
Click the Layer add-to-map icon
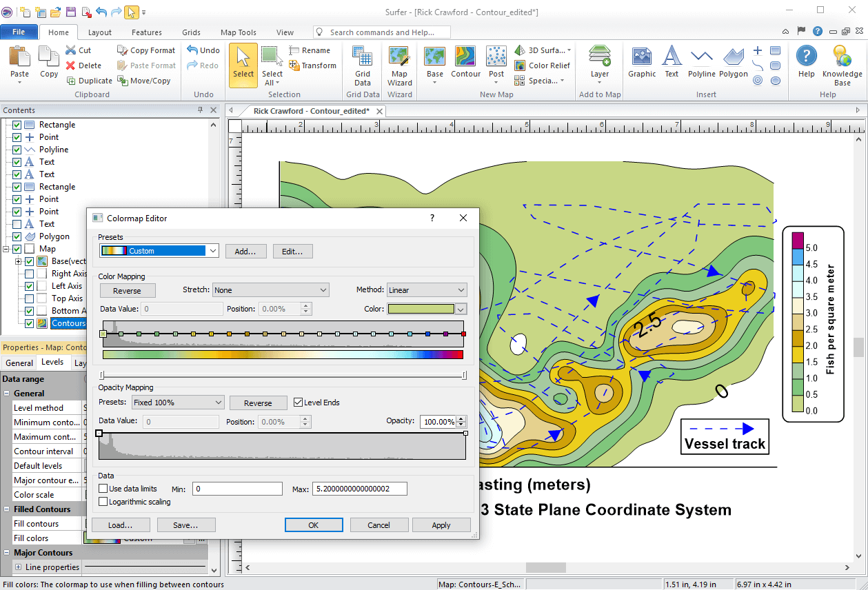coord(600,57)
